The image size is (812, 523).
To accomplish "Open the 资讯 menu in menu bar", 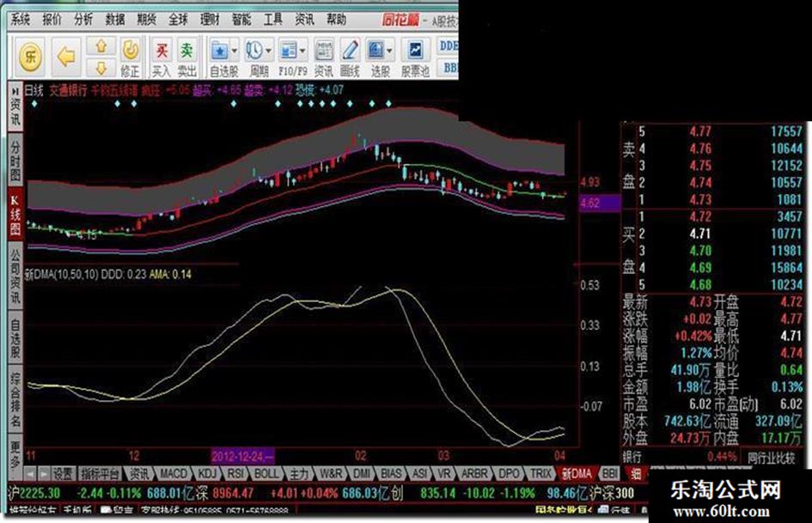I will 304,20.
